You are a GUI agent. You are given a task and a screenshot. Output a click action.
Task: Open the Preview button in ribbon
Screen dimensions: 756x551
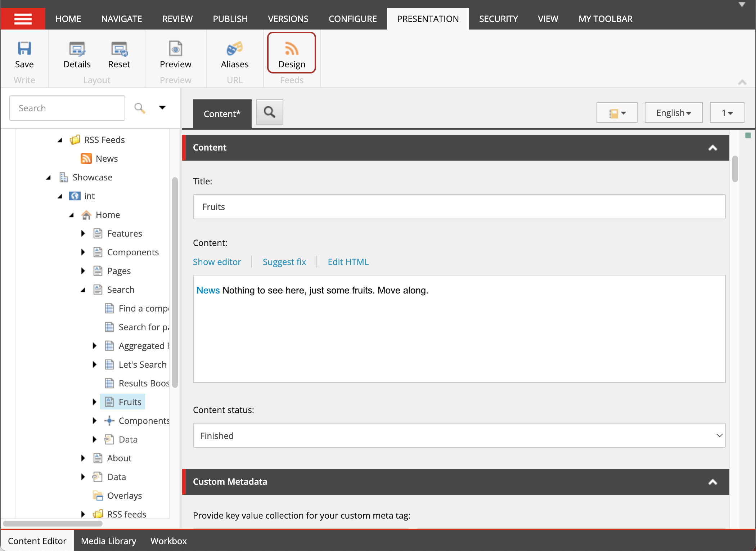(175, 55)
